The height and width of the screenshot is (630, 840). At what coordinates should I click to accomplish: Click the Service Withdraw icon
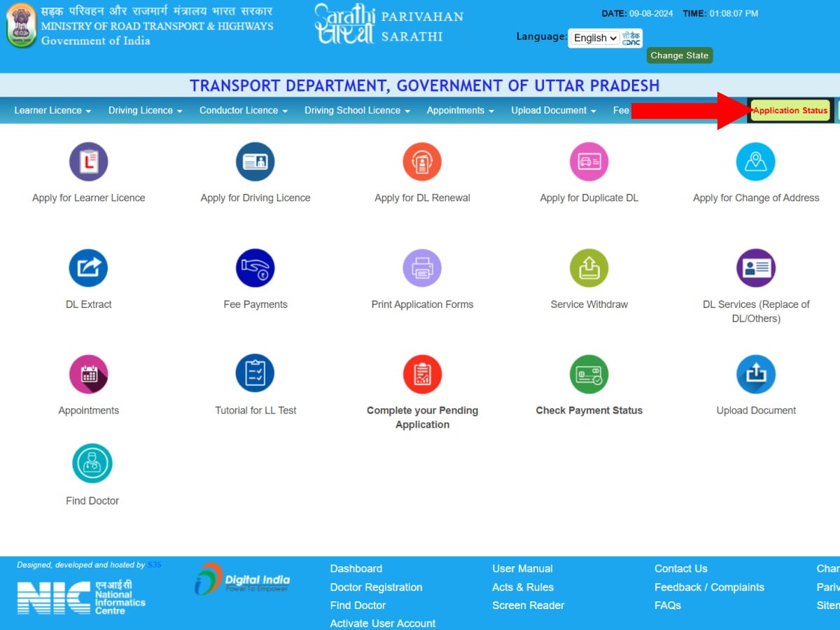click(x=589, y=268)
